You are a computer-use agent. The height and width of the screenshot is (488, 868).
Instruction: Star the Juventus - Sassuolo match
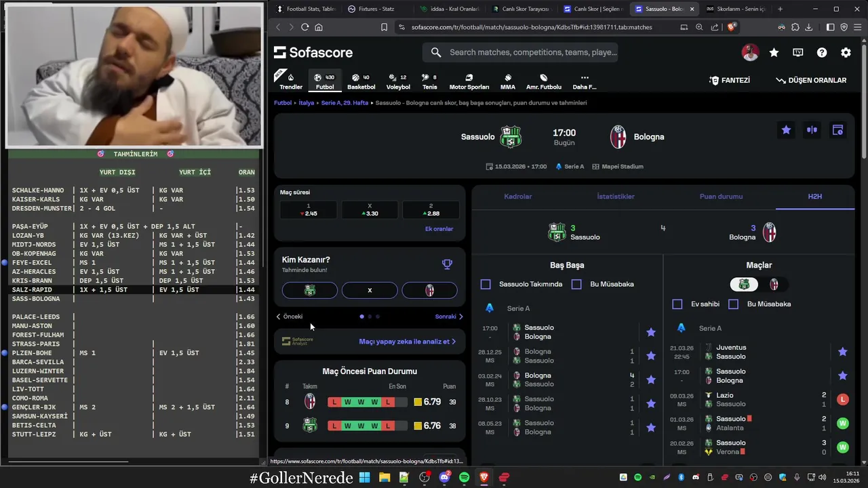(843, 352)
